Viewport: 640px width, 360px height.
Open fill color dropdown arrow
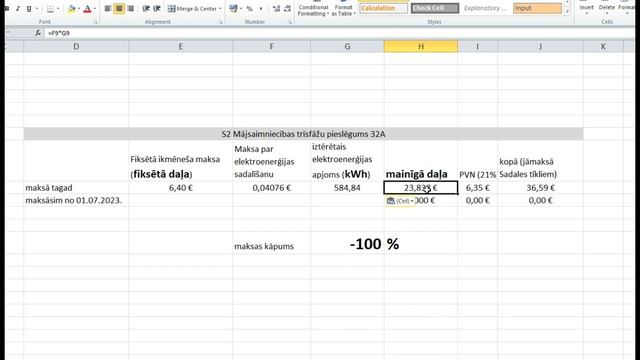point(79,9)
